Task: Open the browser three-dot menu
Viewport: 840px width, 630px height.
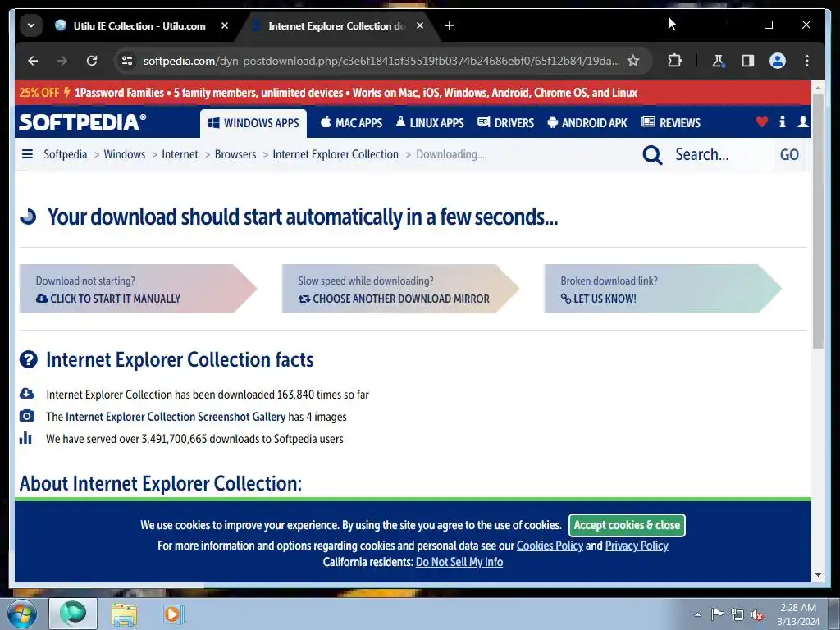Action: (x=807, y=61)
